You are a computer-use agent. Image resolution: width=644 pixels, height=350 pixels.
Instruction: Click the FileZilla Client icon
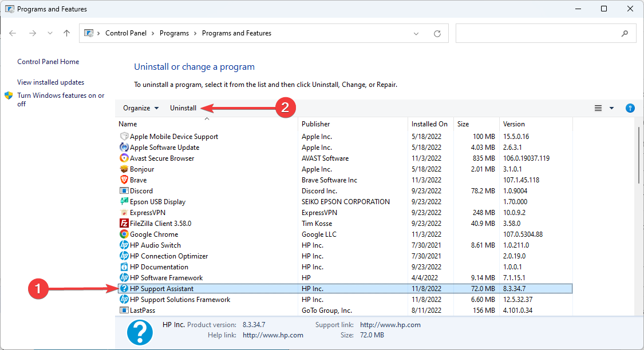pos(124,224)
